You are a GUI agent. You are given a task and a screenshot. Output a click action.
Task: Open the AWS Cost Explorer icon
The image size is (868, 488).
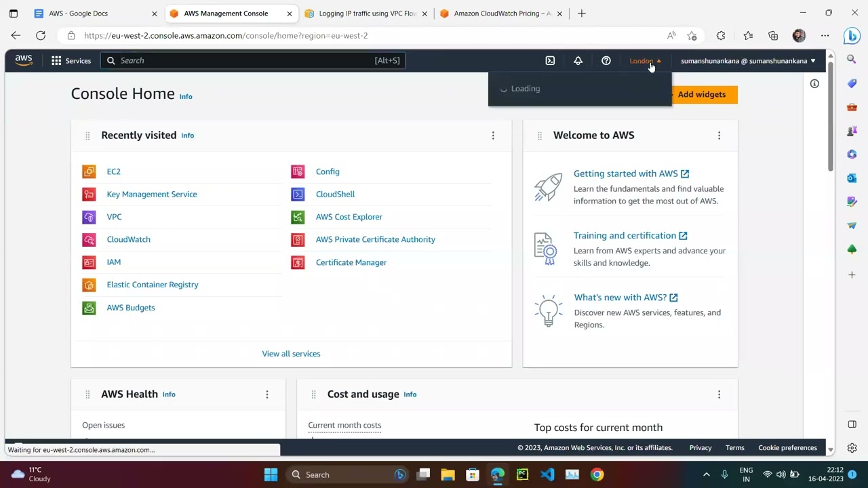click(298, 217)
